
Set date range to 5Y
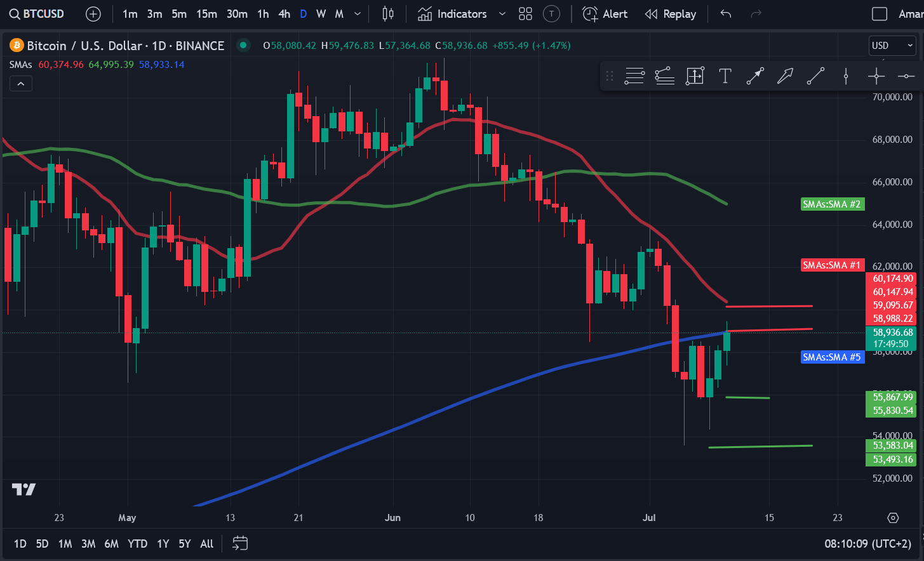[x=184, y=544]
